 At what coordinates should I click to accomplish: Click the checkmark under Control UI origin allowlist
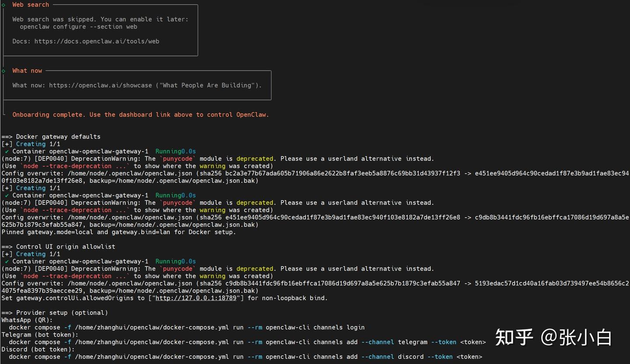coord(7,261)
